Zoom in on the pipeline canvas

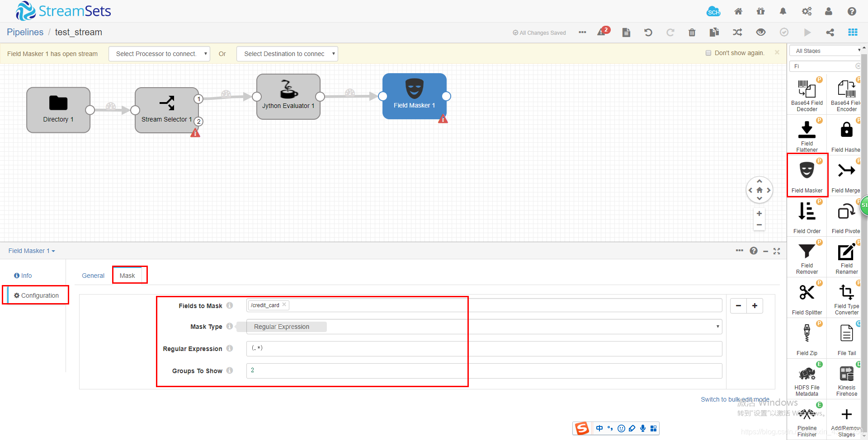point(759,214)
